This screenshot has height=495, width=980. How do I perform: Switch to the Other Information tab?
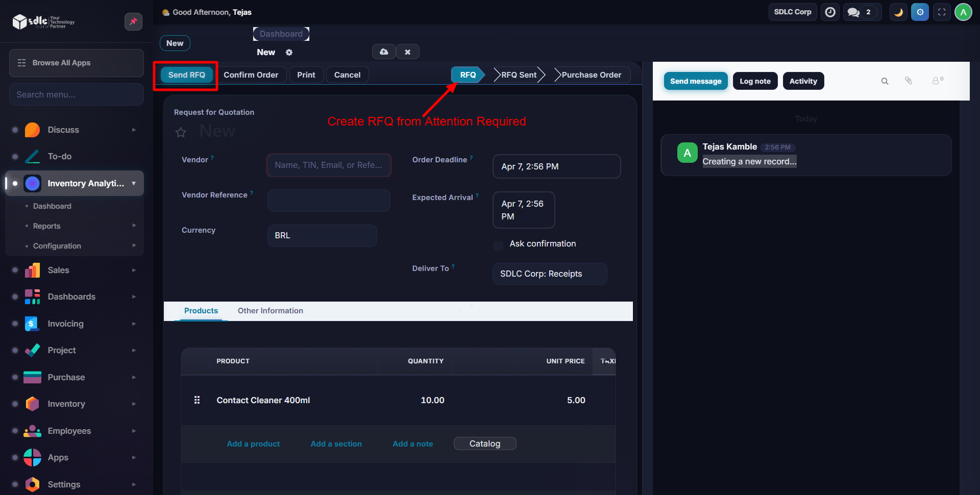[270, 311]
